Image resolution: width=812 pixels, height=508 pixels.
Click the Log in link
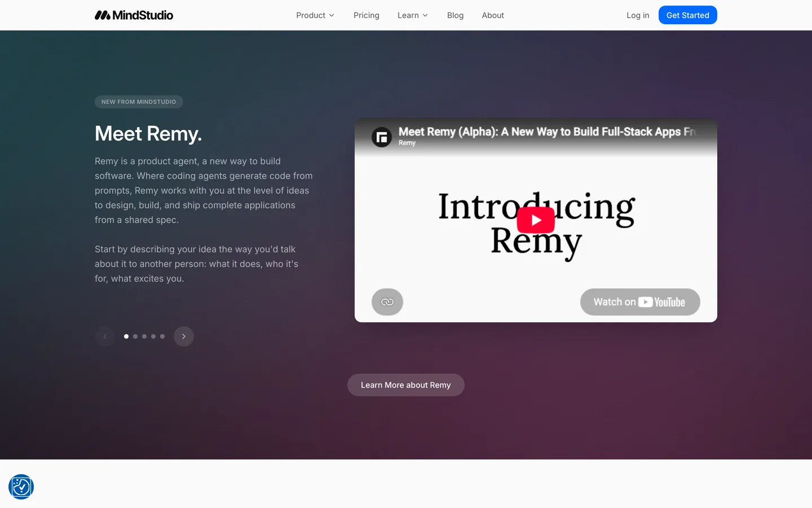638,15
